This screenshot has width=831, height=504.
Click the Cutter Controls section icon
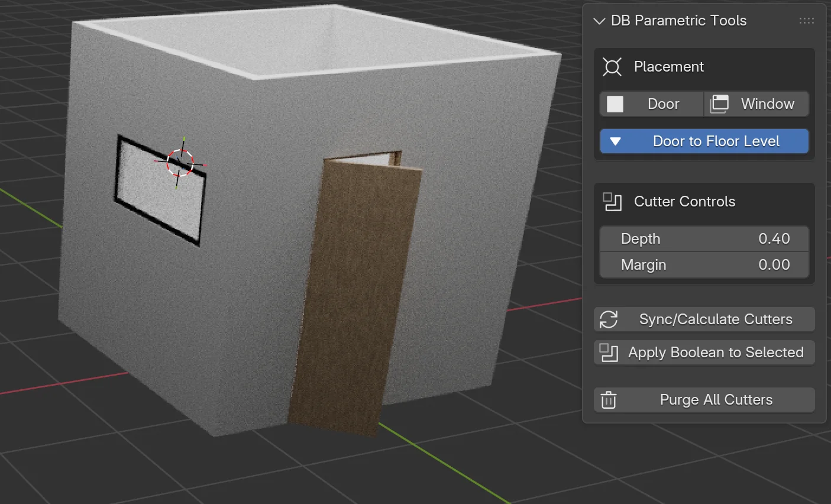[612, 202]
